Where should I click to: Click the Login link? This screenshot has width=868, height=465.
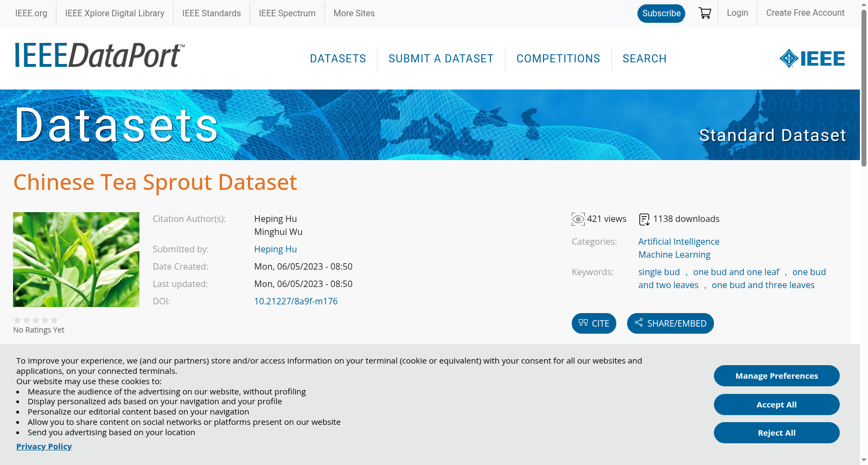click(737, 13)
